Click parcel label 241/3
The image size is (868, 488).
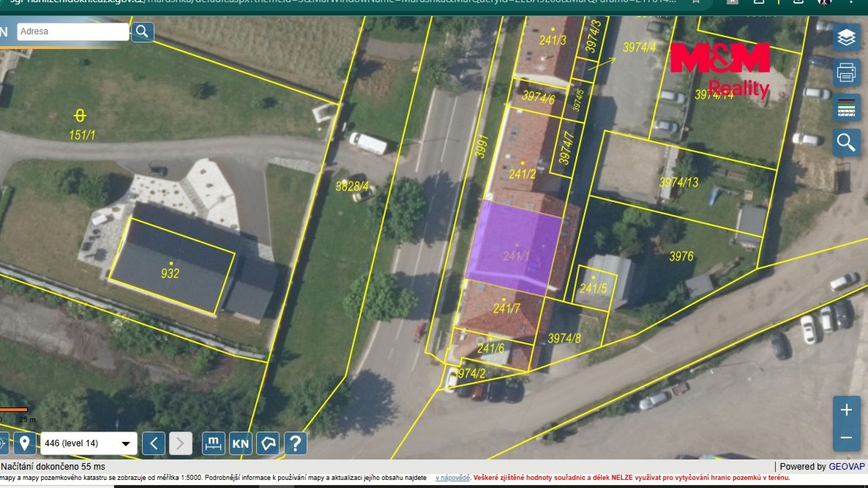click(x=553, y=40)
